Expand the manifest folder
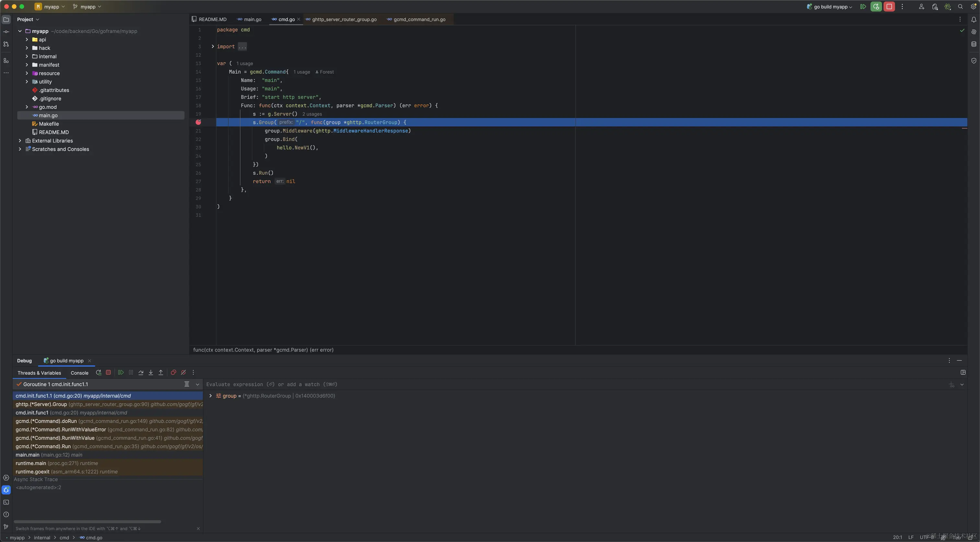This screenshot has height=542, width=980. coord(27,65)
